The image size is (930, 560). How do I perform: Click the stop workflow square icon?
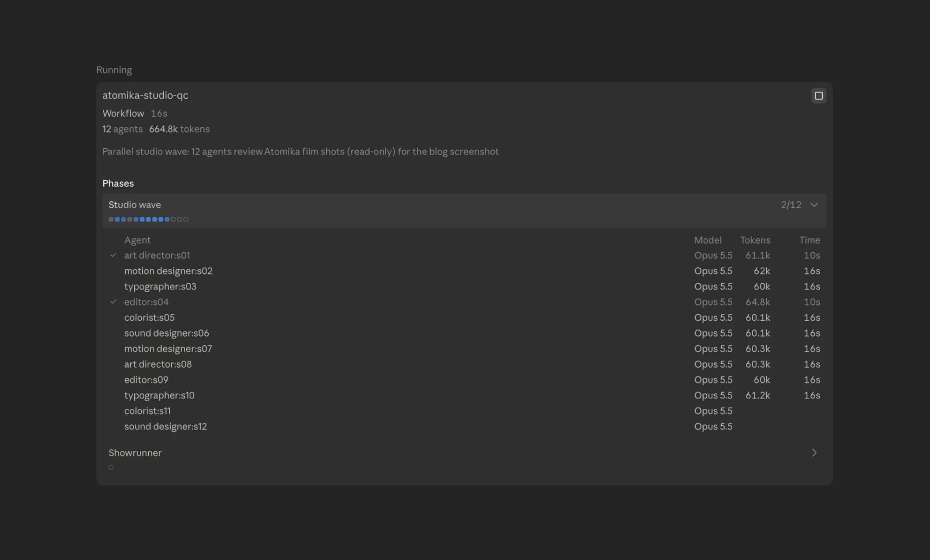[x=818, y=96]
